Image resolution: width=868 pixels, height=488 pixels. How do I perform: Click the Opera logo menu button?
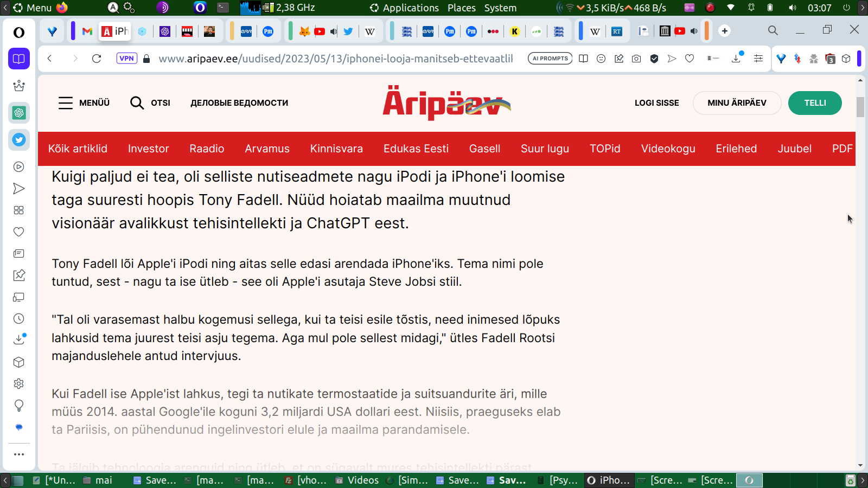click(19, 33)
